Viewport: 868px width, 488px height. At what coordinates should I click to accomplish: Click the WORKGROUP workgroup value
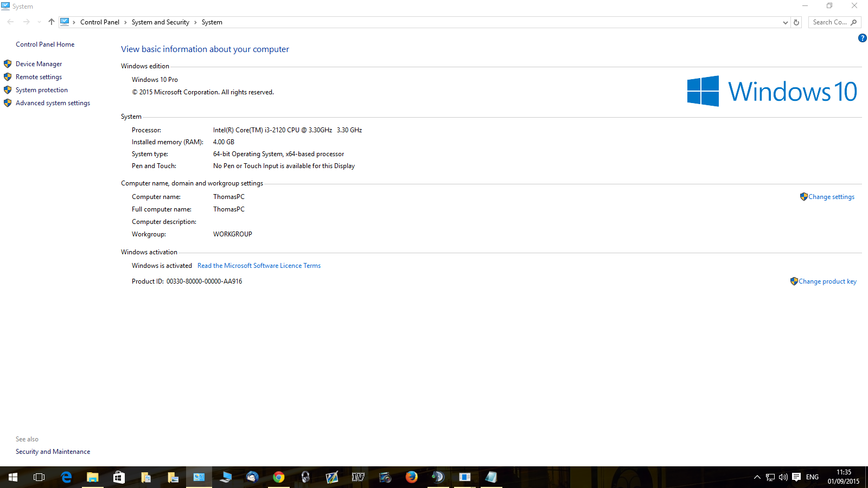point(233,234)
